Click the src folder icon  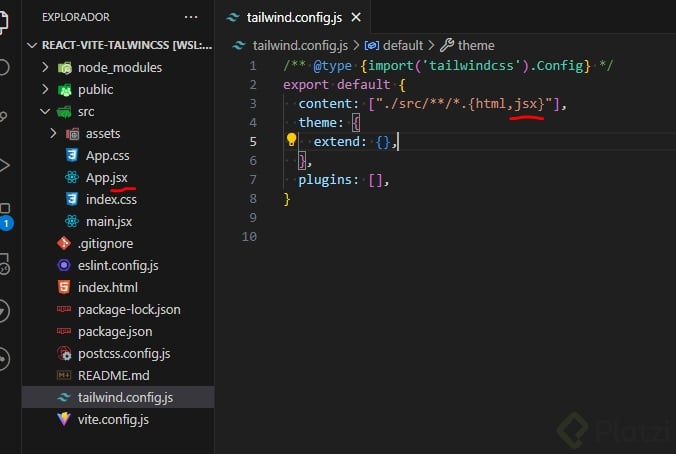point(64,112)
